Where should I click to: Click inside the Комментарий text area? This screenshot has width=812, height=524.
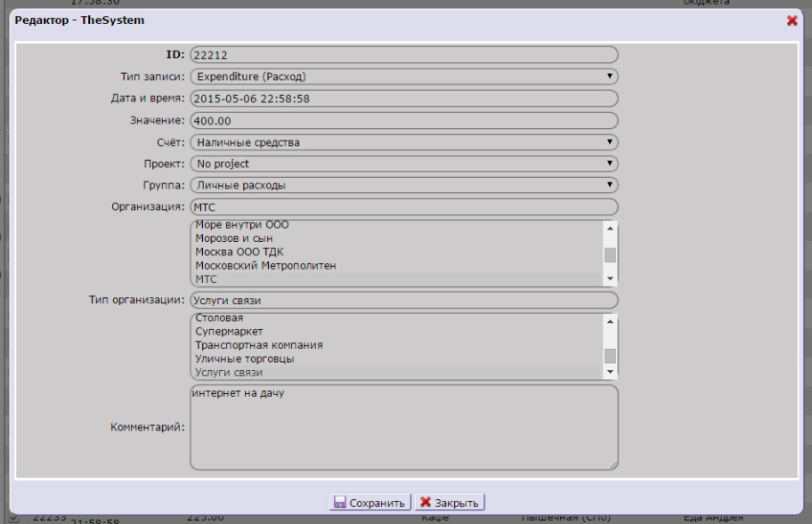[x=403, y=427]
